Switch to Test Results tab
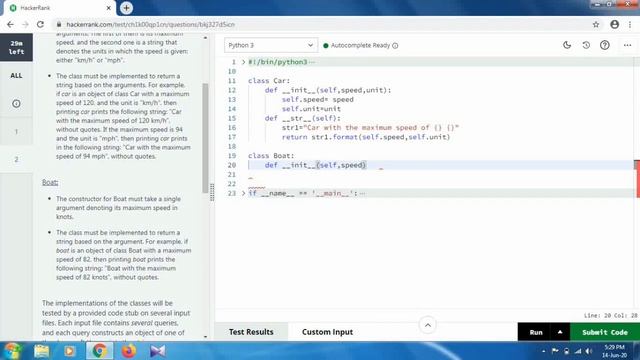 pos(251,332)
